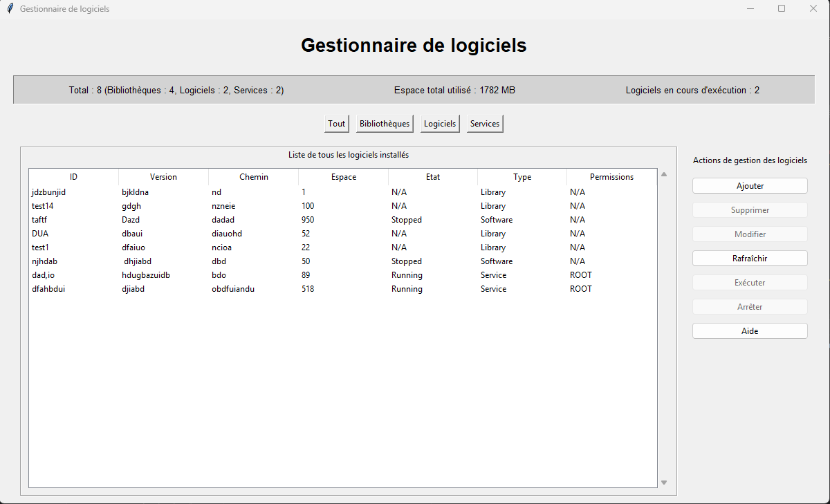Click Running state in dad,io row

[x=407, y=275]
